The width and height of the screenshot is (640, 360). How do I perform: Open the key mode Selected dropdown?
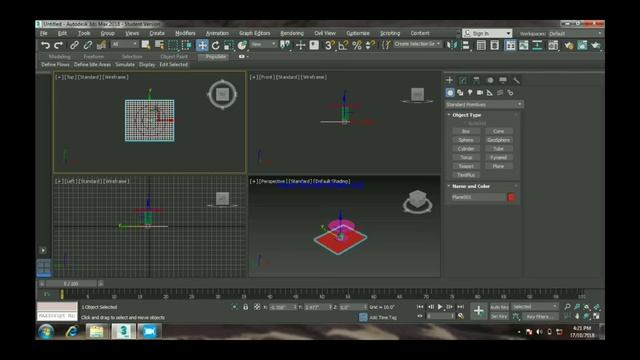pos(535,307)
